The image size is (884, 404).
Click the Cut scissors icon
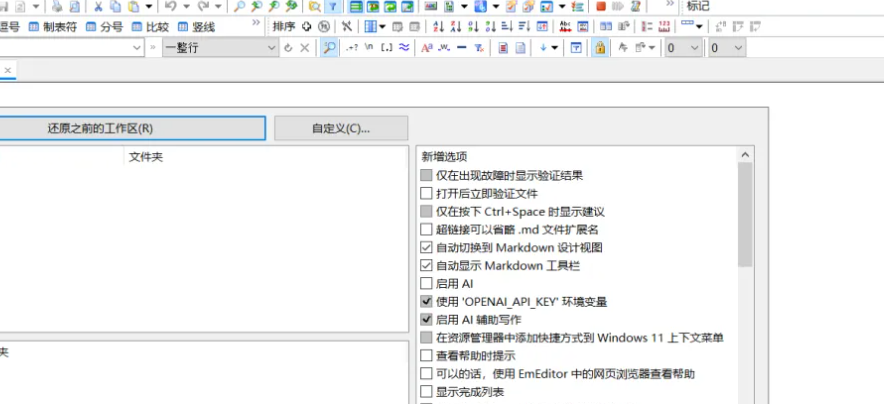98,7
